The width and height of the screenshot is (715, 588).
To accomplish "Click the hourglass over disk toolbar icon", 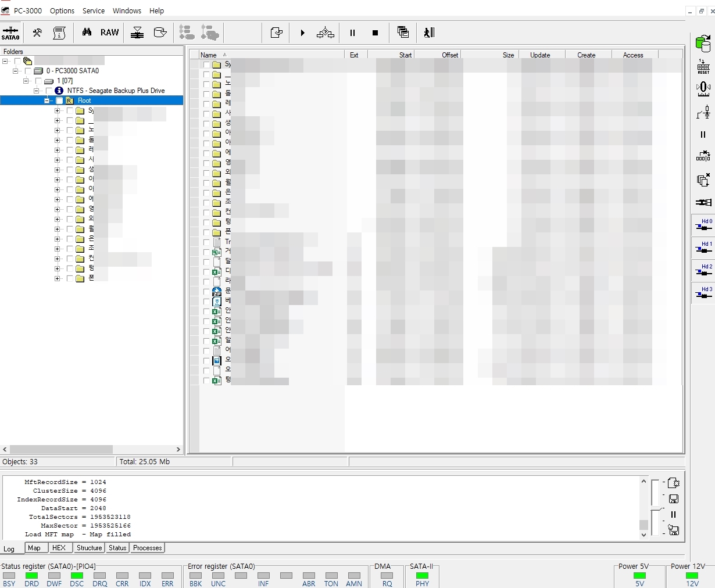I will point(137,33).
